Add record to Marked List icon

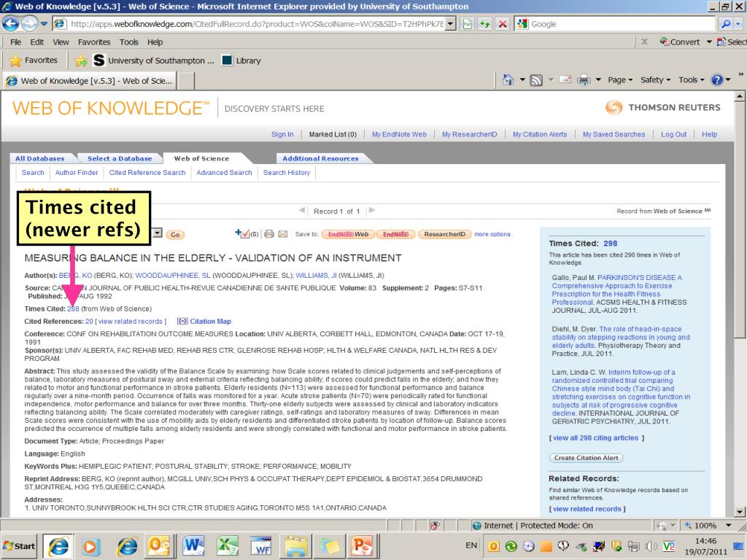click(x=242, y=234)
